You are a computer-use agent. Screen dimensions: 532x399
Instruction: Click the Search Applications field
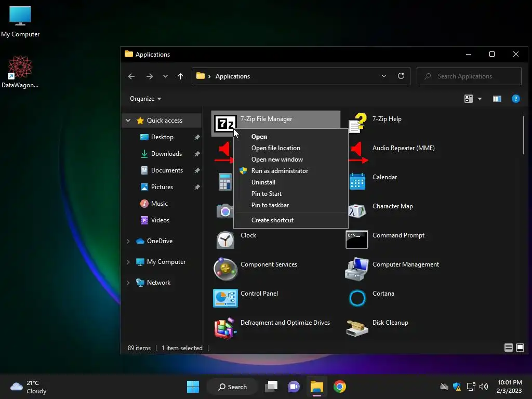(x=469, y=76)
